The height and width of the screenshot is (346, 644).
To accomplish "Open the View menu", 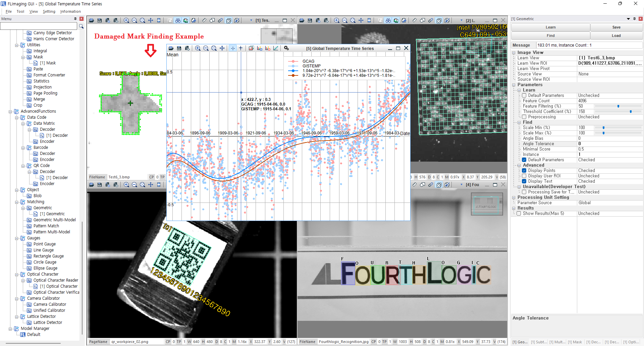I will (34, 11).
